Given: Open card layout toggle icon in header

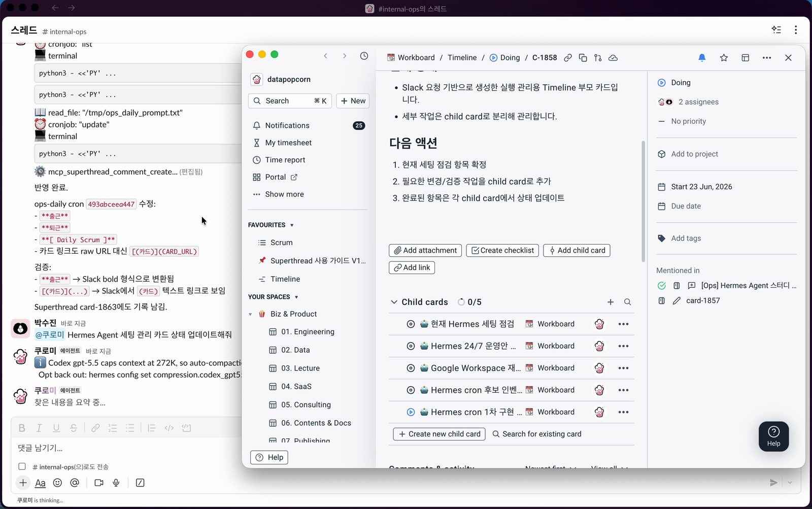Looking at the screenshot, I should 746,57.
